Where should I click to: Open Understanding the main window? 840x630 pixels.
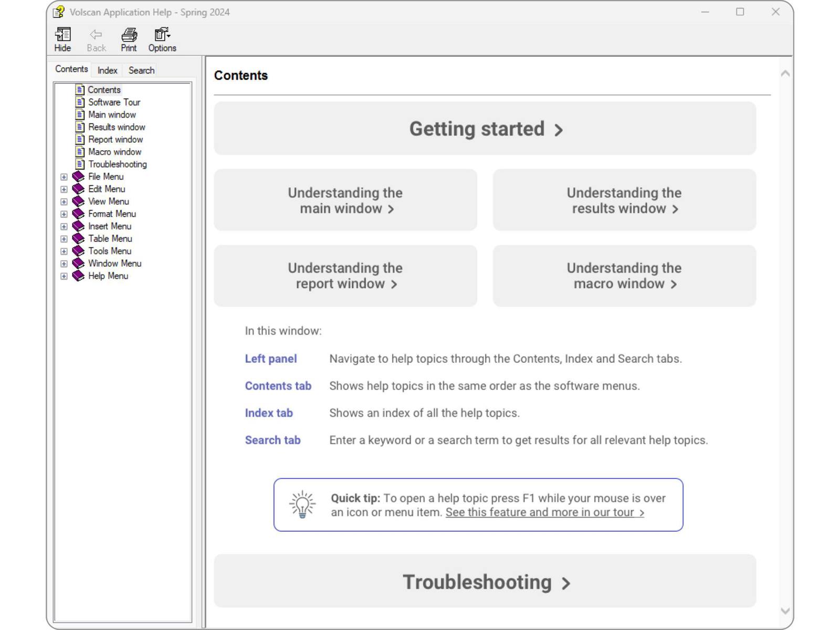pos(345,200)
